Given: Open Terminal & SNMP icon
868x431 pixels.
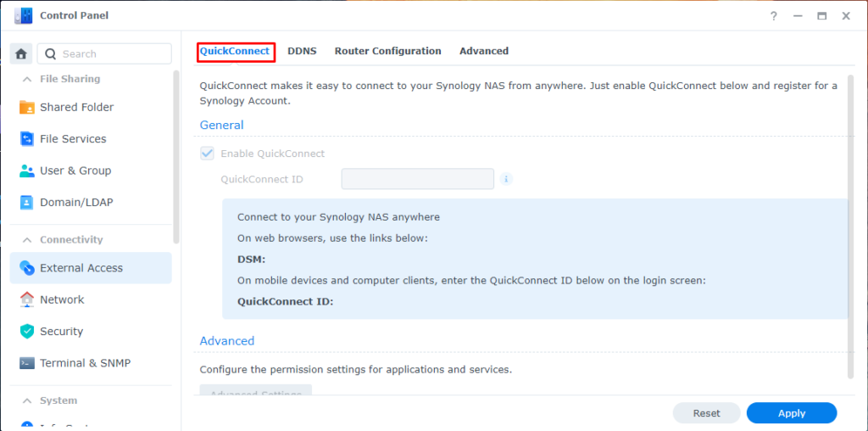Looking at the screenshot, I should point(26,363).
